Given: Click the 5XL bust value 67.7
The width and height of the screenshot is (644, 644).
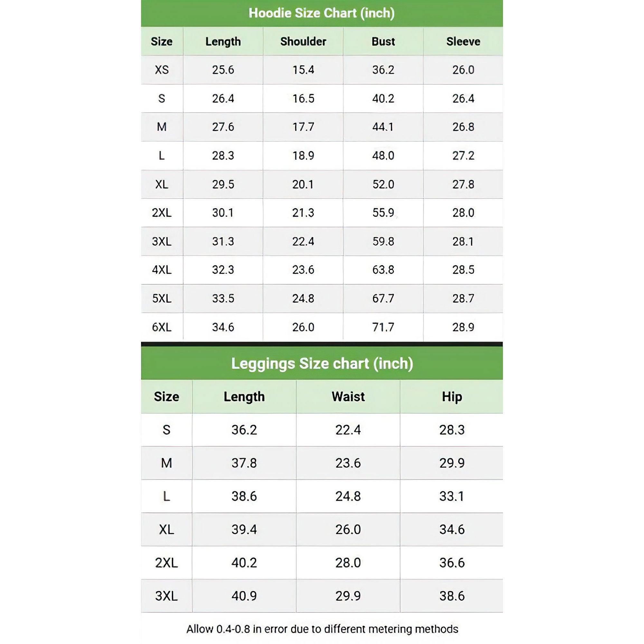Looking at the screenshot, I should pyautogui.click(x=383, y=298).
